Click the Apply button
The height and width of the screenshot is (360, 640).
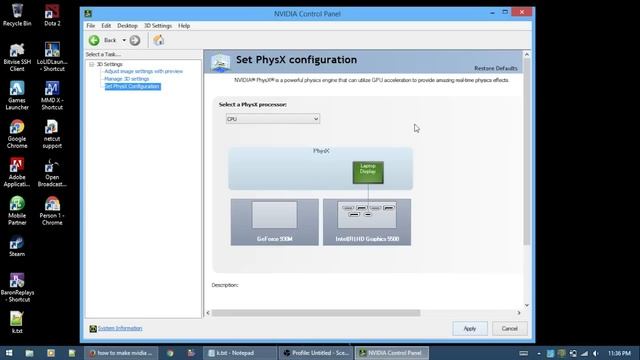point(470,329)
